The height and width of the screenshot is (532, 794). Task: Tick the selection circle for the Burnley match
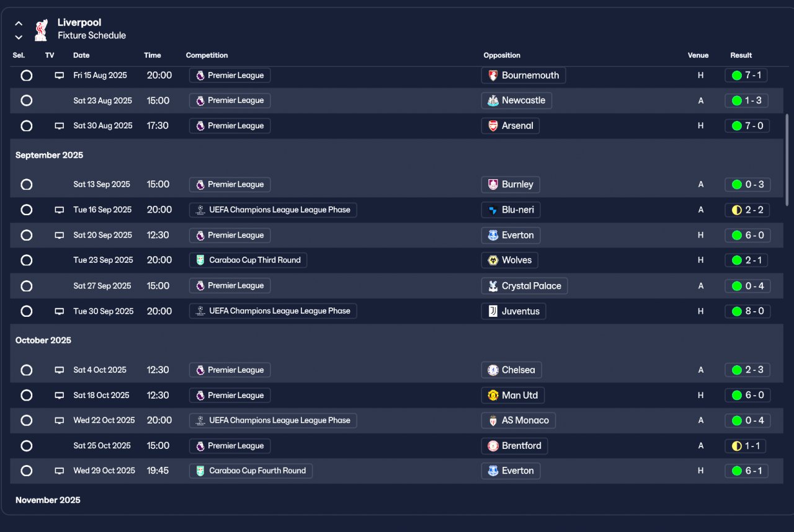[26, 185]
